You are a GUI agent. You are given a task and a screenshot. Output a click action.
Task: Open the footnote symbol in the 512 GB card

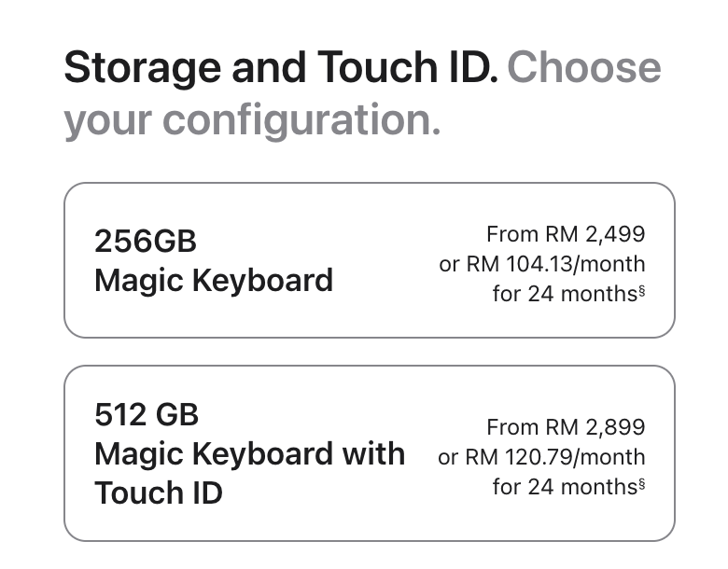click(x=641, y=482)
